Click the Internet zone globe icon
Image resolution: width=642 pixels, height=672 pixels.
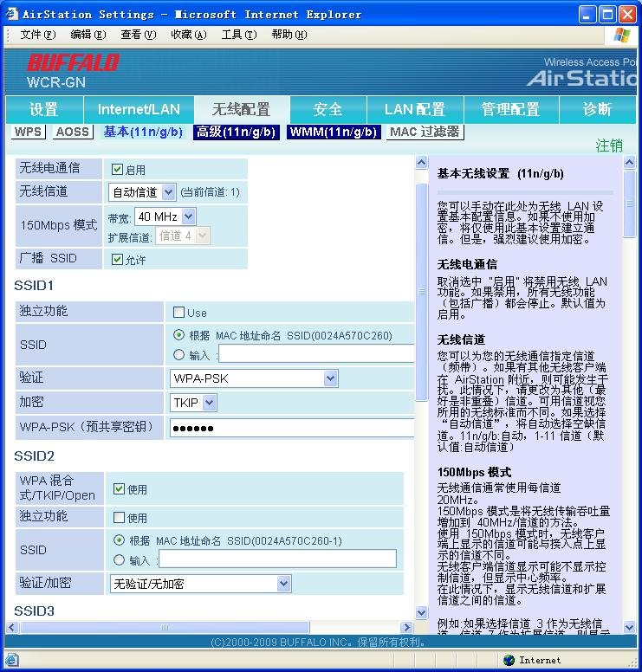tap(509, 660)
